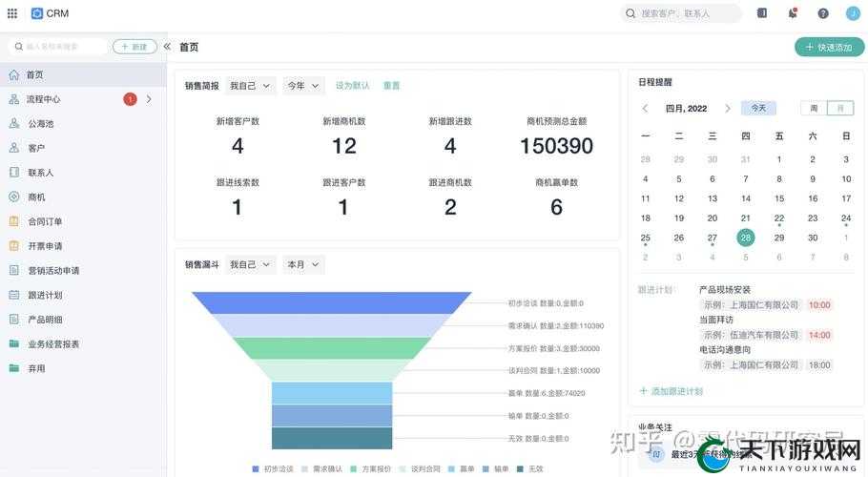Select calendar date 28

[746, 238]
